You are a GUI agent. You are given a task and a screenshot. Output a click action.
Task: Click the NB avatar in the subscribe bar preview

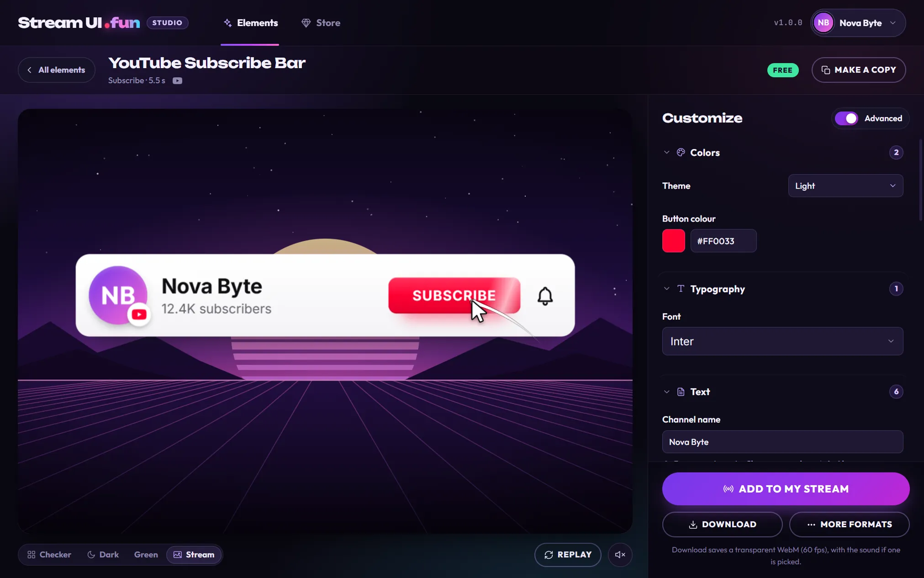(x=118, y=295)
